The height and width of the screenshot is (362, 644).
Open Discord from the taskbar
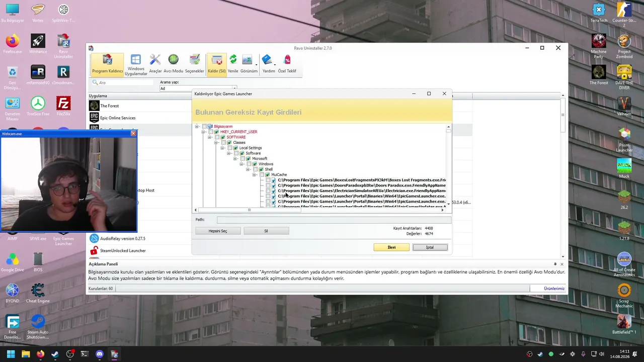click(100, 354)
